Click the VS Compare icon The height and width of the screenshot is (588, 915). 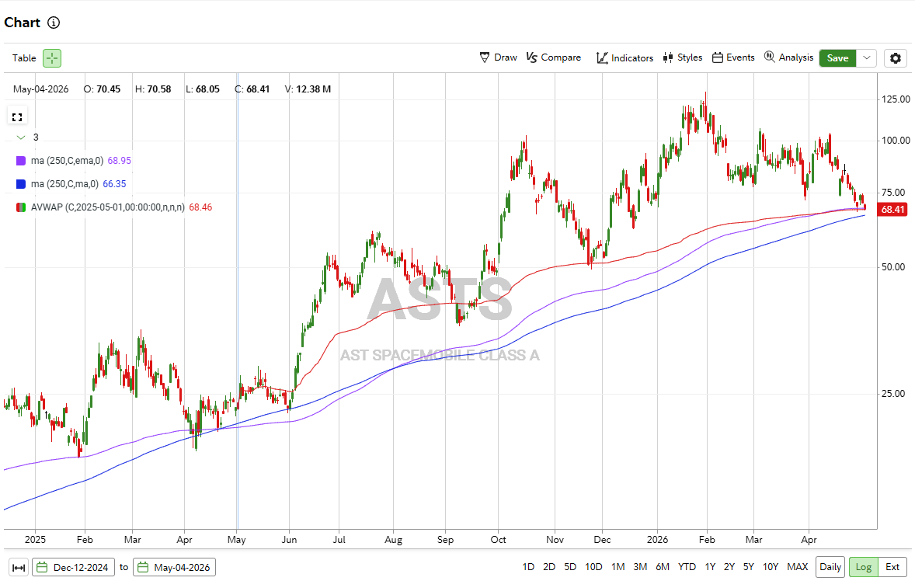click(x=531, y=57)
